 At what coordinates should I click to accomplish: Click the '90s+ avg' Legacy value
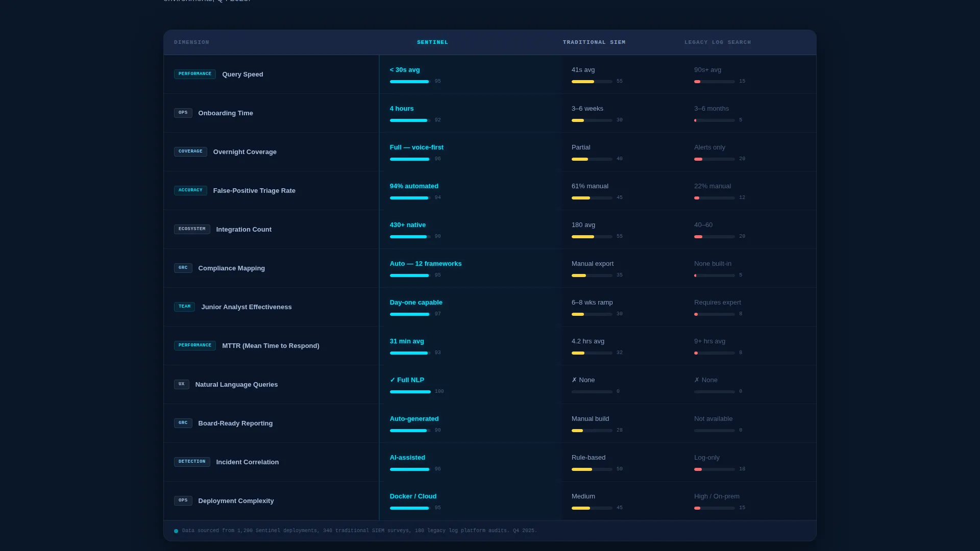coord(707,70)
